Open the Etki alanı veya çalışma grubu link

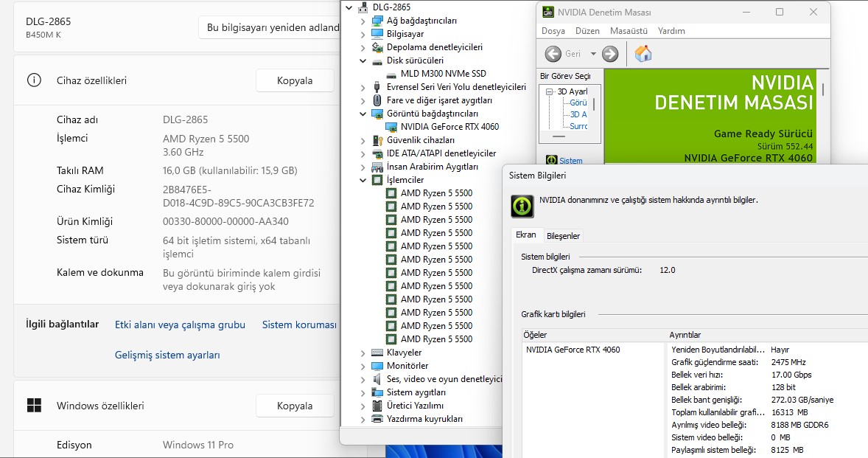[180, 325]
